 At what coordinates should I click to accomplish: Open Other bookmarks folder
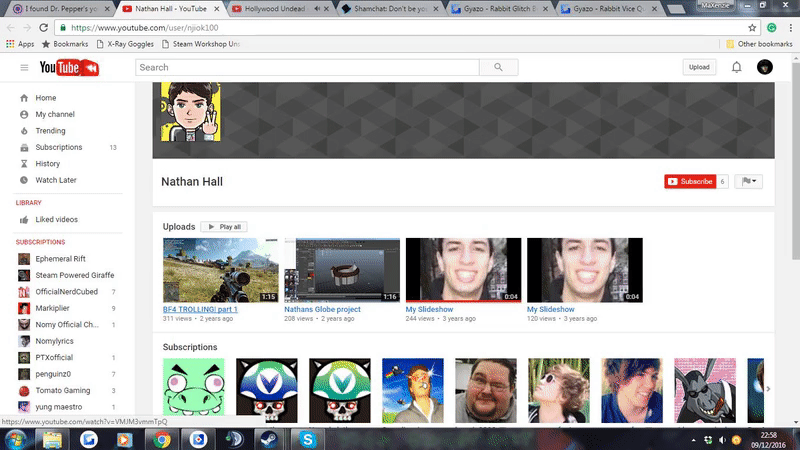[759, 44]
